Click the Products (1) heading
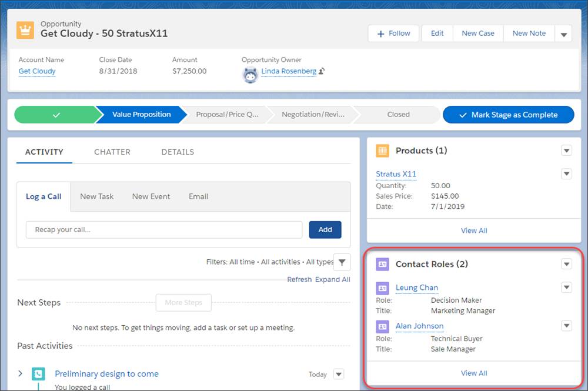The image size is (588, 391). (421, 151)
